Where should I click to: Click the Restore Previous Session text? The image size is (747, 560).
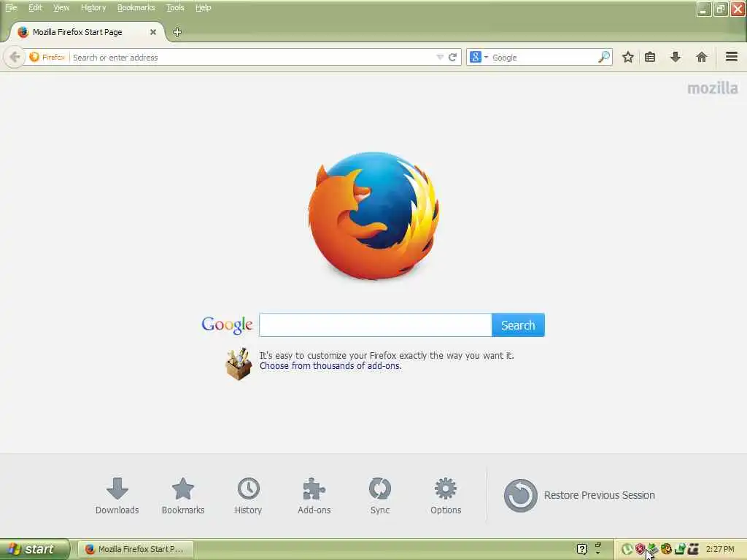pyautogui.click(x=600, y=495)
